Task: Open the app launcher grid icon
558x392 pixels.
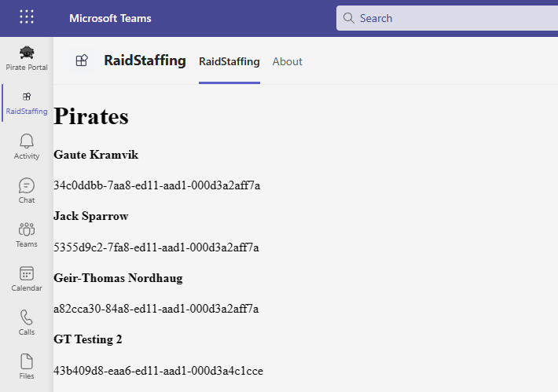Action: point(27,16)
